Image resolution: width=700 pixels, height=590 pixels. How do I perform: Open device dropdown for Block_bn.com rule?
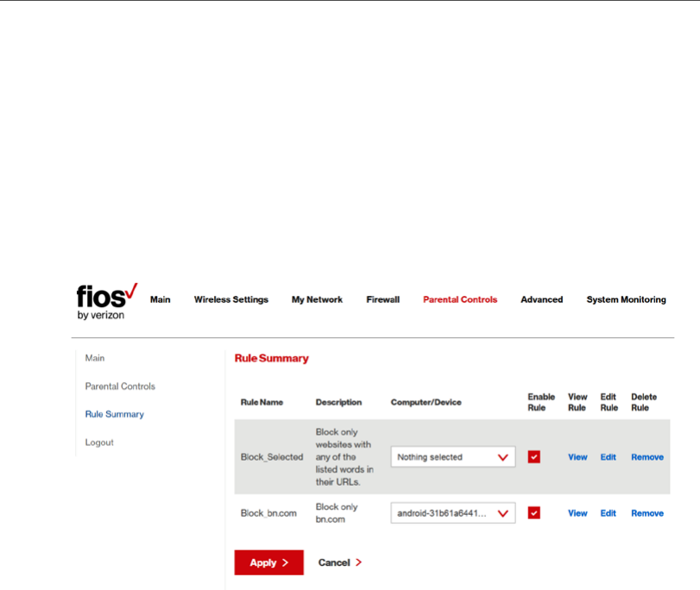(x=453, y=513)
